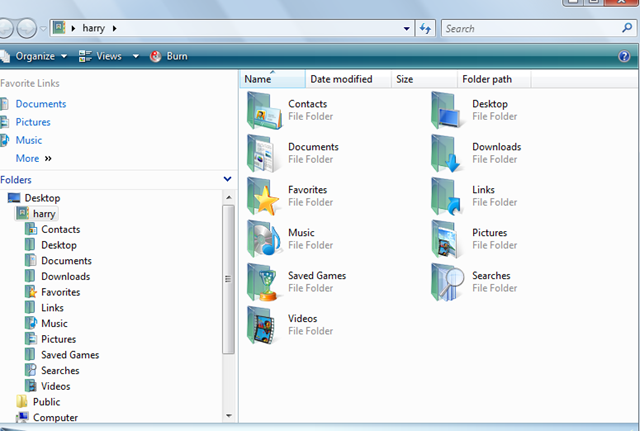Click the Saved Games name text in list
640x431 pixels.
(x=317, y=275)
